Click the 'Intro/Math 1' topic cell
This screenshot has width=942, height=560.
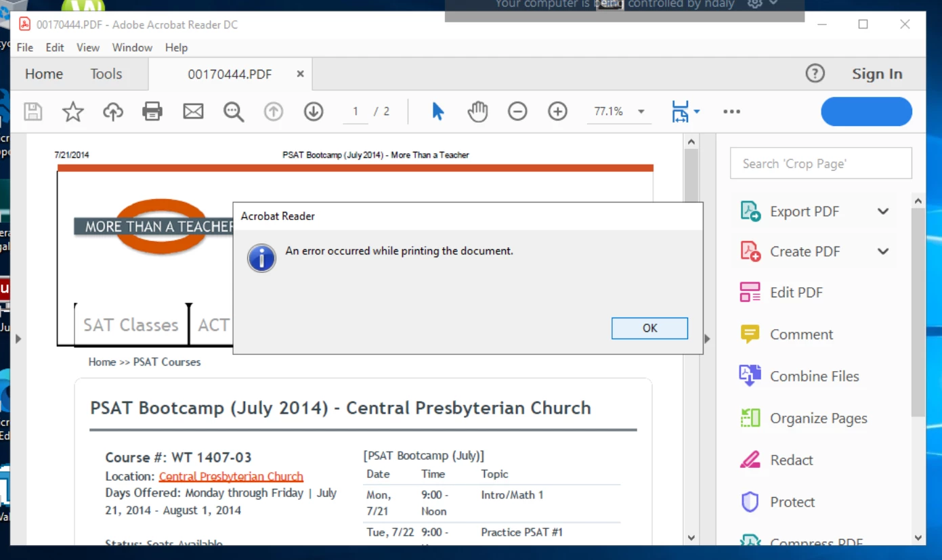[512, 495]
